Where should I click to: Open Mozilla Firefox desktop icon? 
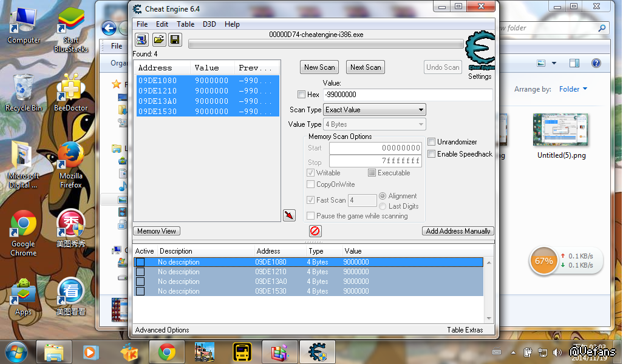click(x=70, y=166)
